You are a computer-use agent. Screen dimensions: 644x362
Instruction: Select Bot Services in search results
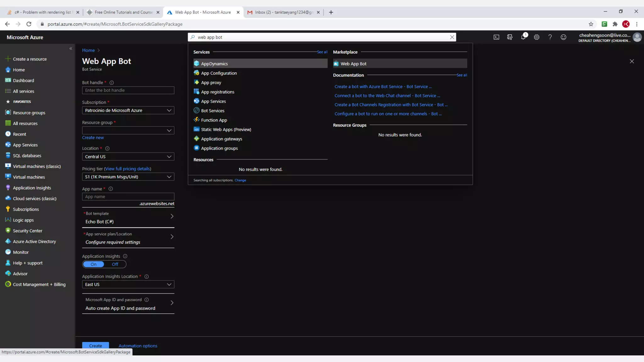(213, 111)
